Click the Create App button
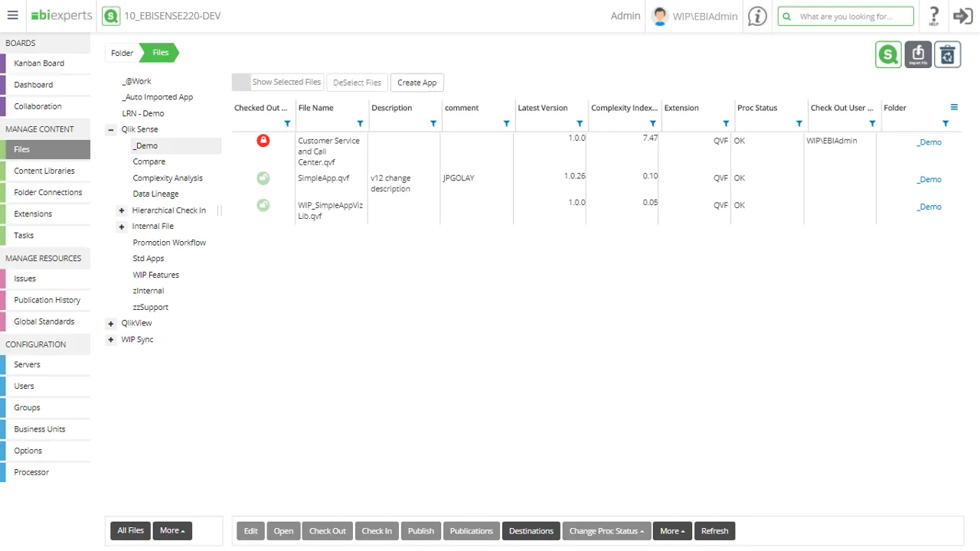The width and height of the screenshot is (980, 551). [x=417, y=83]
